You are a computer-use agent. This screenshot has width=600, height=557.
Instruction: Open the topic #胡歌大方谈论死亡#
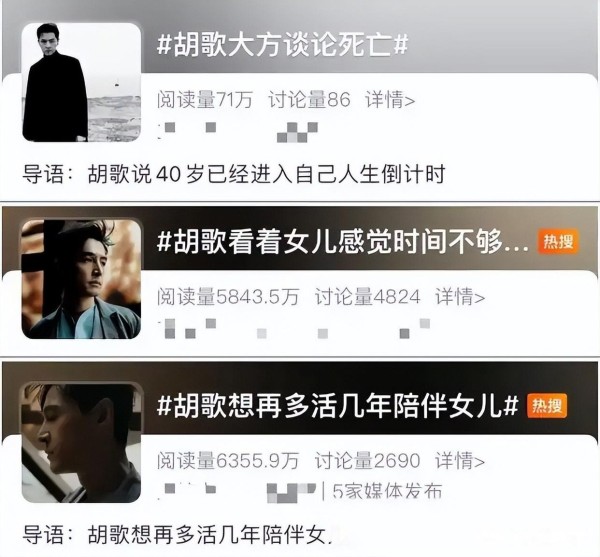tap(282, 45)
